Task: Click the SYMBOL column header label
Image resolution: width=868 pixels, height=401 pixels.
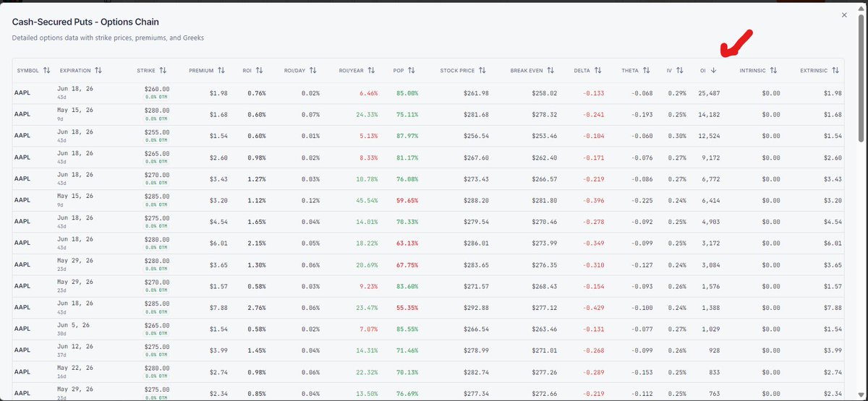Action: coord(28,71)
